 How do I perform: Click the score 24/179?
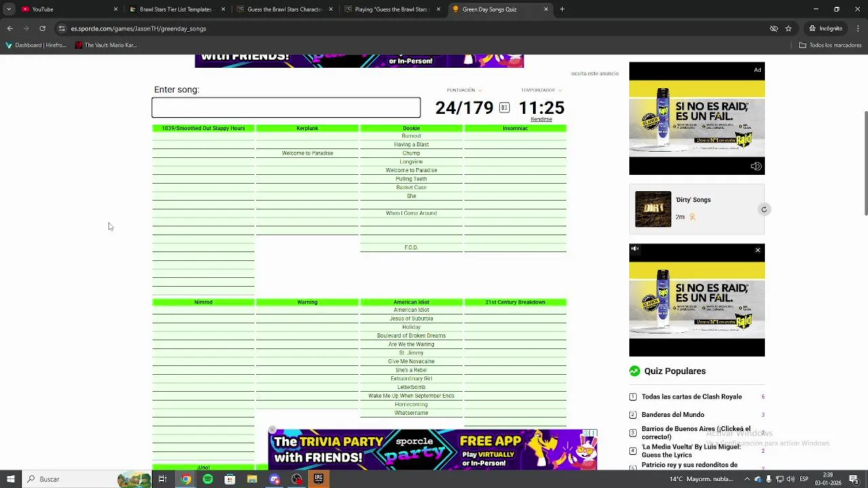point(465,108)
